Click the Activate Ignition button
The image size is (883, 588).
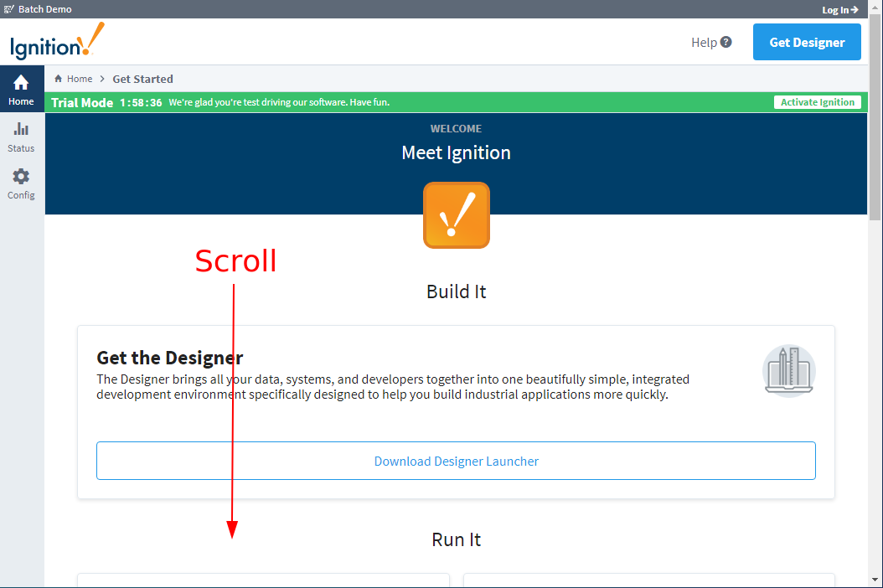[817, 102]
